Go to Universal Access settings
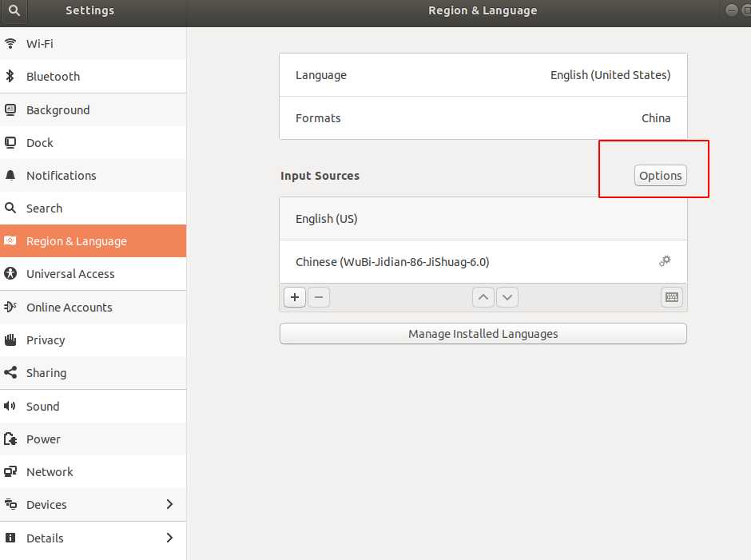 click(70, 274)
